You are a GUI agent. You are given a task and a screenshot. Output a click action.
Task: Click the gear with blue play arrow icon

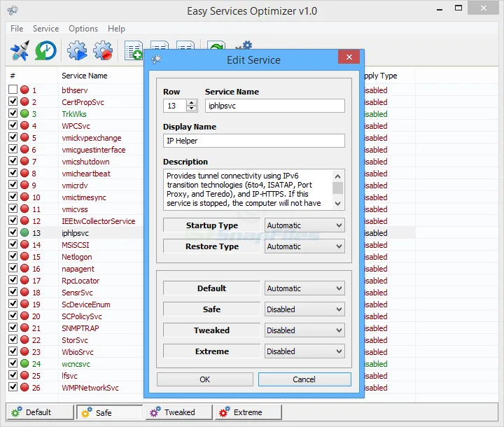point(77,50)
